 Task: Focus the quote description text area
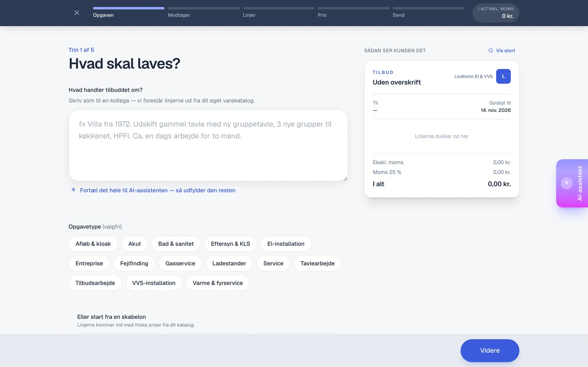[x=208, y=145]
